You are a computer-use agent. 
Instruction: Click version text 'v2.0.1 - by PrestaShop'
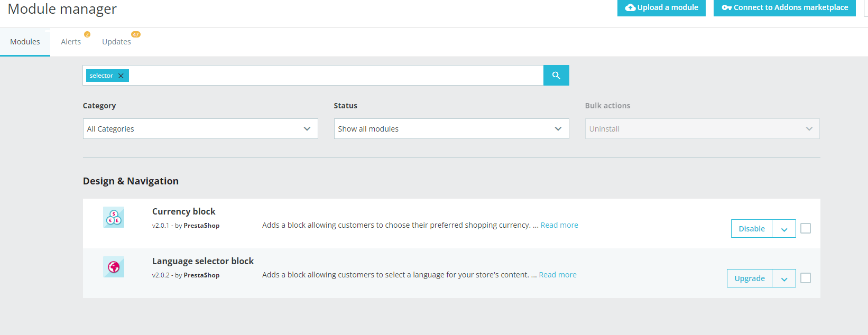[x=186, y=226]
